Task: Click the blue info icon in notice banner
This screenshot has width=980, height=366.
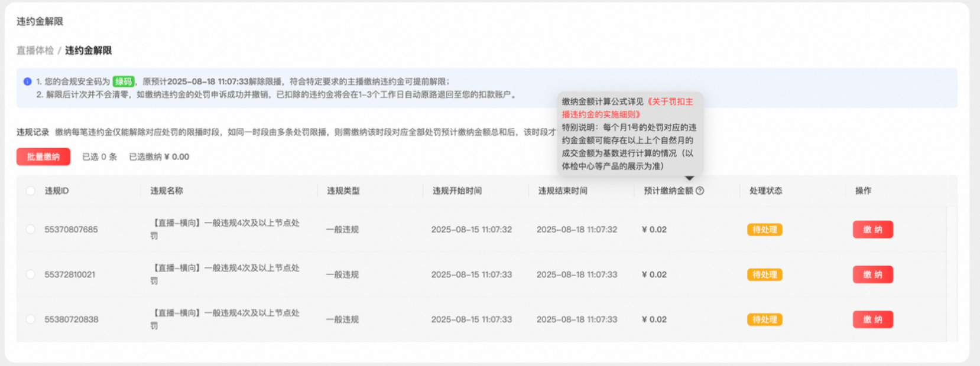Action: coord(27,81)
